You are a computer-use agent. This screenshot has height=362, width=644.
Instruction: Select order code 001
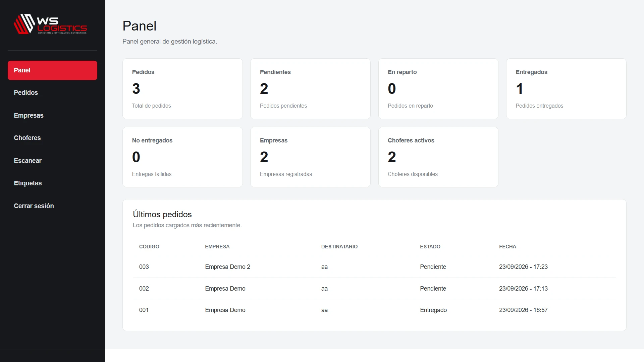[x=144, y=310]
